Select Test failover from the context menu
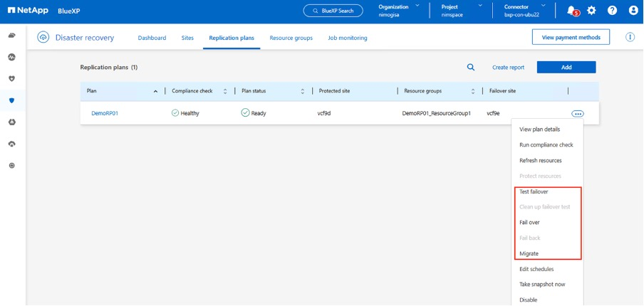644x306 pixels. 534,191
